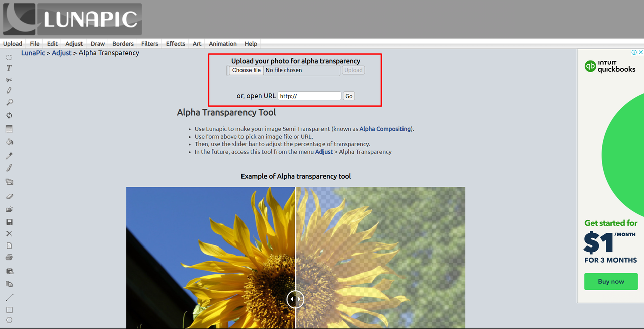Select the line drawing tool

[x=9, y=297]
